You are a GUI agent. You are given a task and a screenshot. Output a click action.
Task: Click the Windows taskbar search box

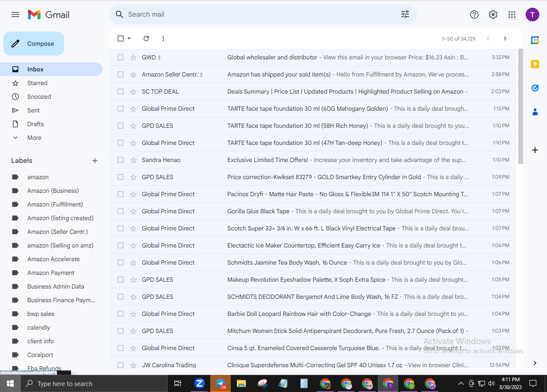pos(93,383)
